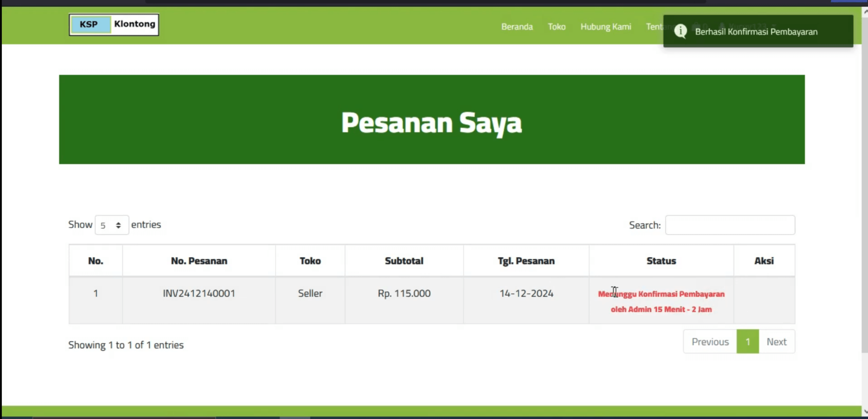Click the Previous pagination button
This screenshot has width=868, height=419.
pyautogui.click(x=710, y=342)
